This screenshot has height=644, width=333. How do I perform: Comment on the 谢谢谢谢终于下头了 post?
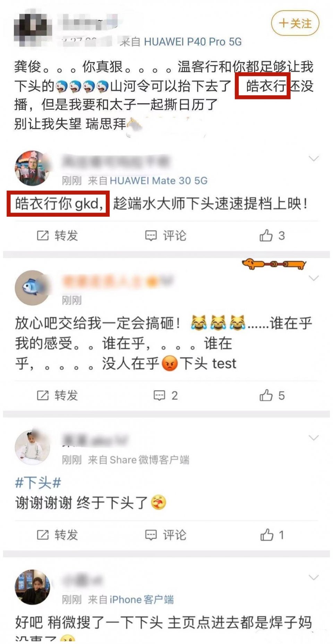click(165, 535)
